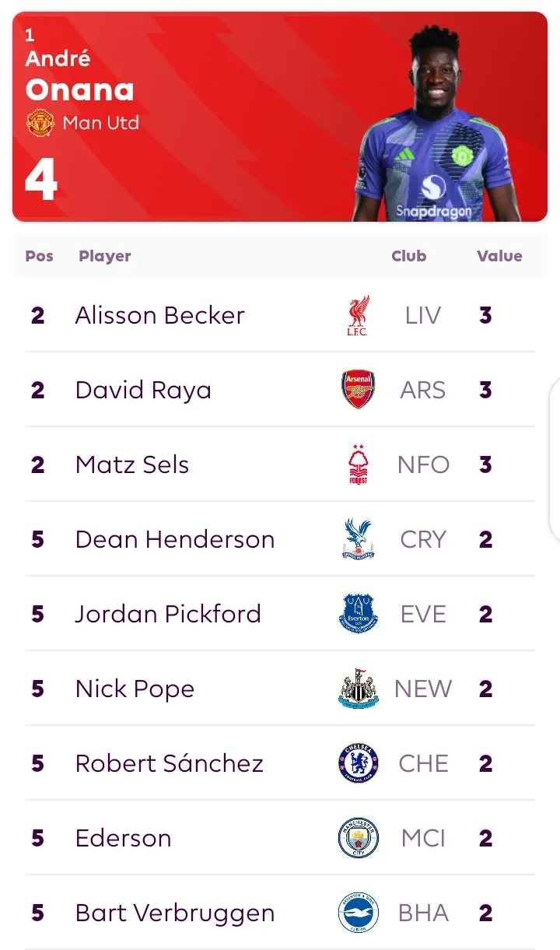
Task: Click the Player column header
Action: (x=105, y=256)
